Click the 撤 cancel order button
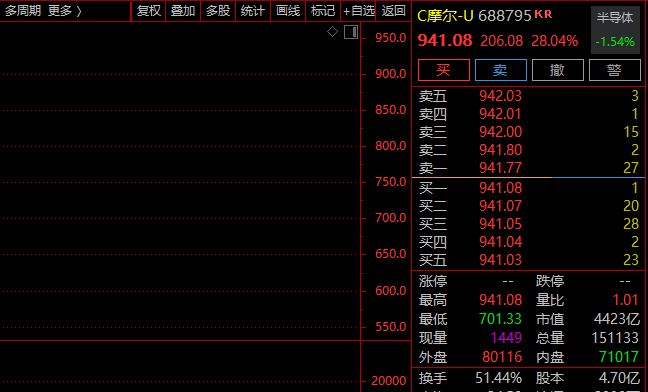648x392 pixels. point(557,70)
